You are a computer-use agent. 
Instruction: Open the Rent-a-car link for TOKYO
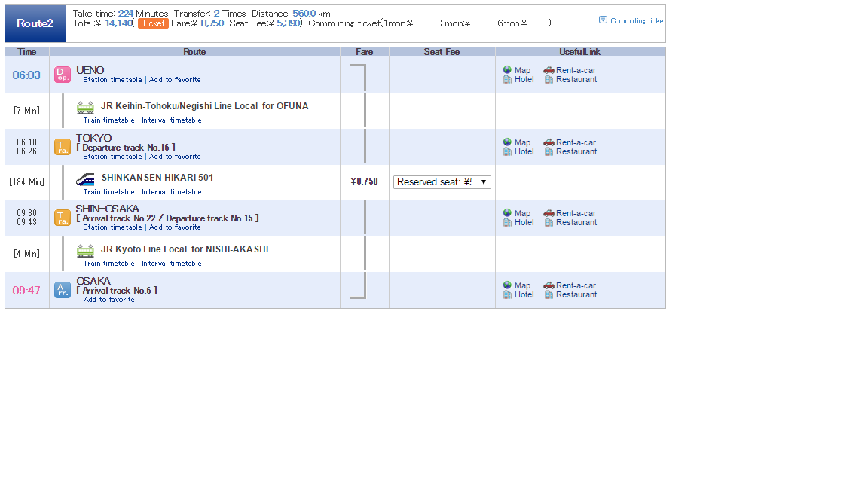point(576,142)
